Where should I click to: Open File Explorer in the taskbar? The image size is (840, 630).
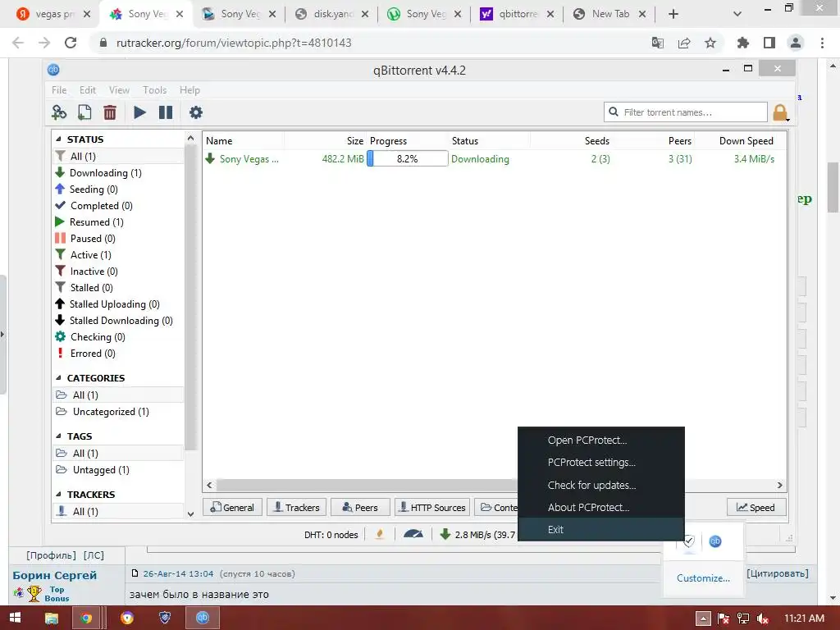(x=52, y=619)
